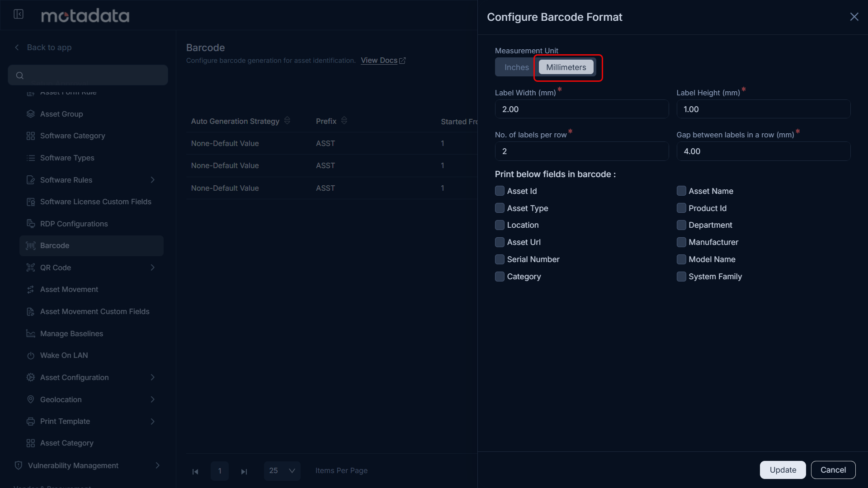Click the Manage Baselines chart icon
This screenshot has height=488, width=868.
(31, 333)
